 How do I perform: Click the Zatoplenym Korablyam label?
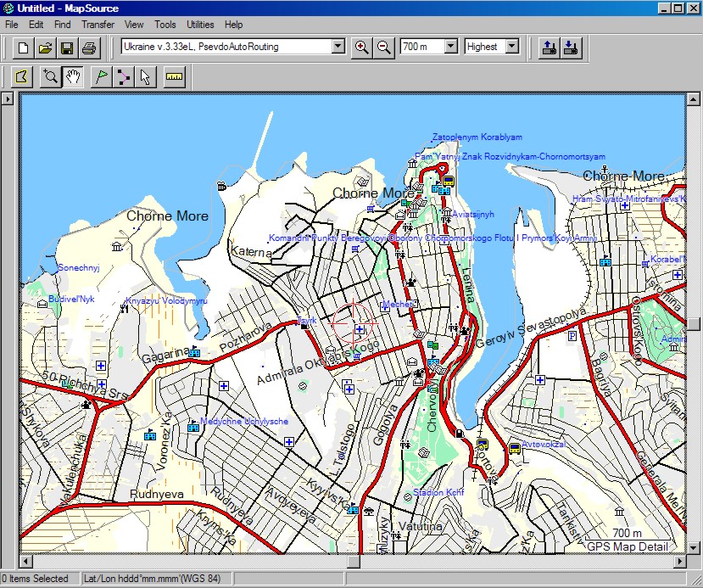tap(477, 137)
